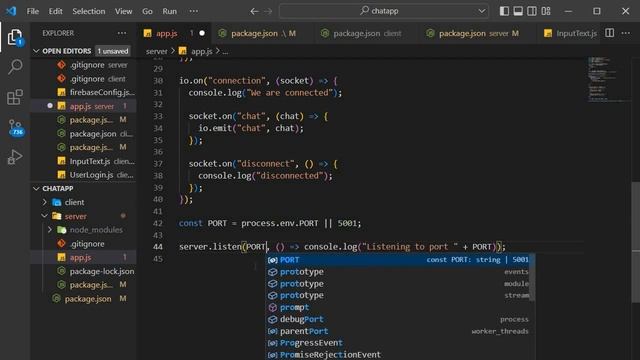The image size is (640, 360).
Task: Click the editor vertical scrollbar
Action: pyautogui.click(x=636, y=242)
